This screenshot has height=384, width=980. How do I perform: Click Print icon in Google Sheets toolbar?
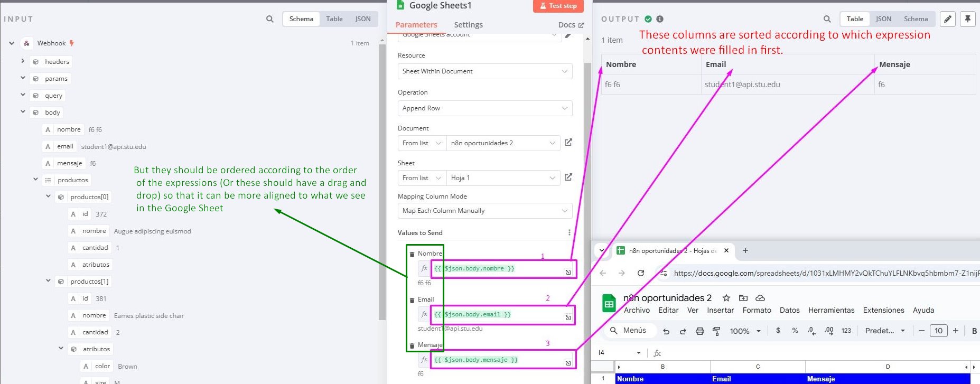point(700,331)
